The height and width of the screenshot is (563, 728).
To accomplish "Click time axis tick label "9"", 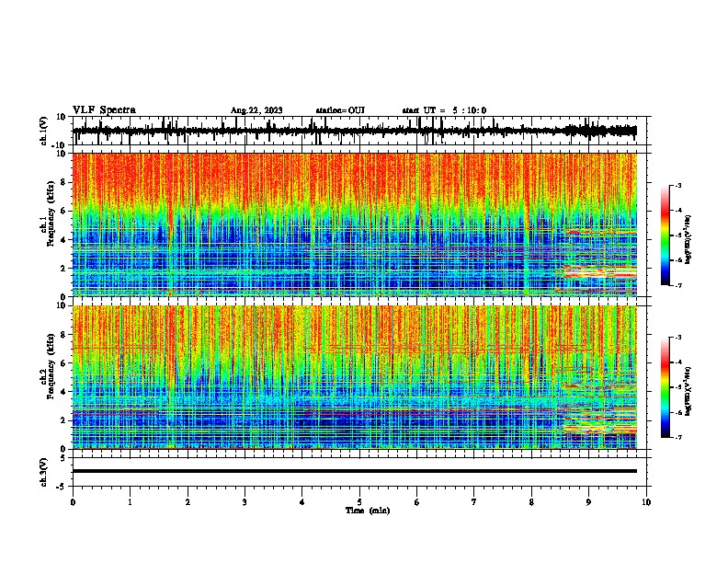I will coord(588,502).
